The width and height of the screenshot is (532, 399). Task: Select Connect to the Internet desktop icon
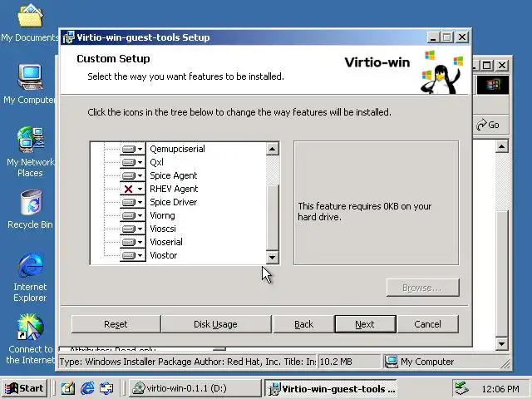[30, 339]
